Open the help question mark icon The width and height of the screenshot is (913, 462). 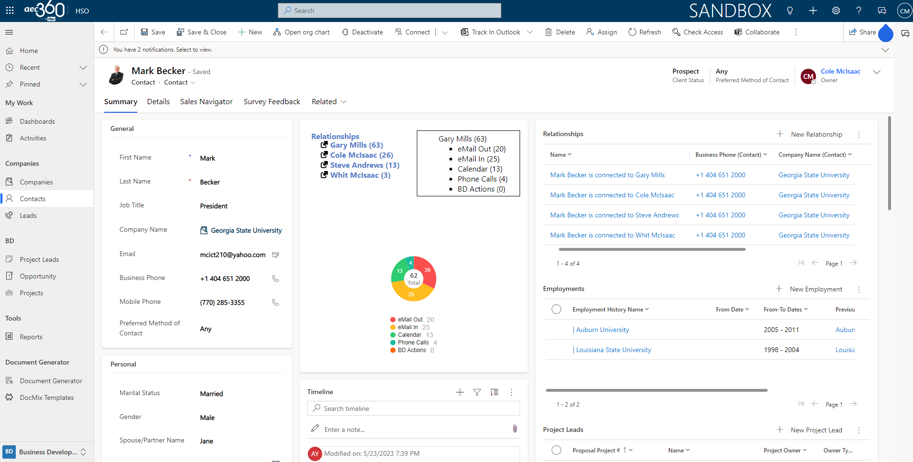(859, 10)
